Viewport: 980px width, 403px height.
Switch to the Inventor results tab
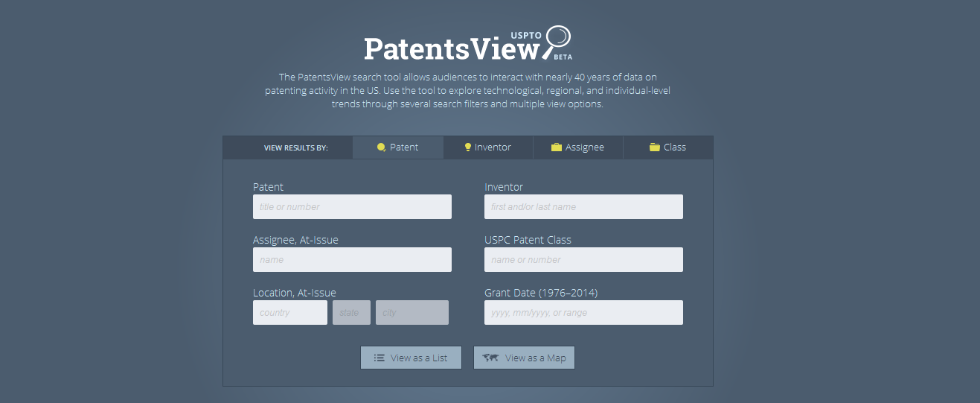488,147
